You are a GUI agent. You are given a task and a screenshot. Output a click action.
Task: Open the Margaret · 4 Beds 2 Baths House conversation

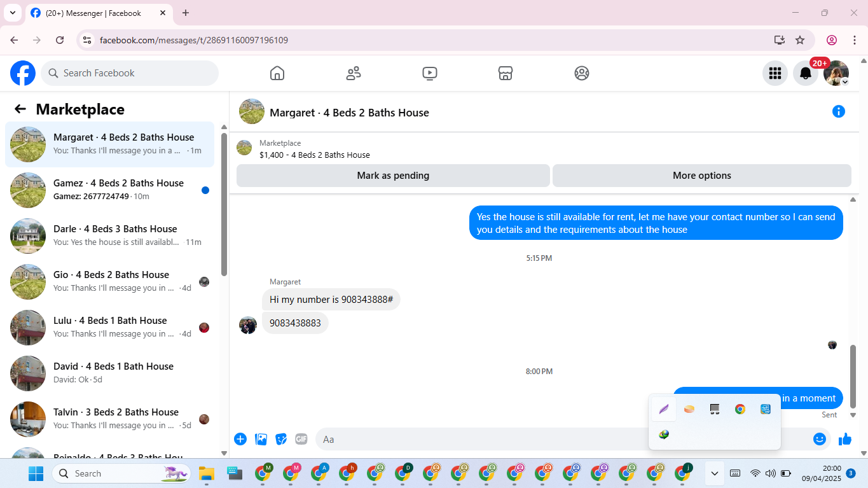point(109,144)
